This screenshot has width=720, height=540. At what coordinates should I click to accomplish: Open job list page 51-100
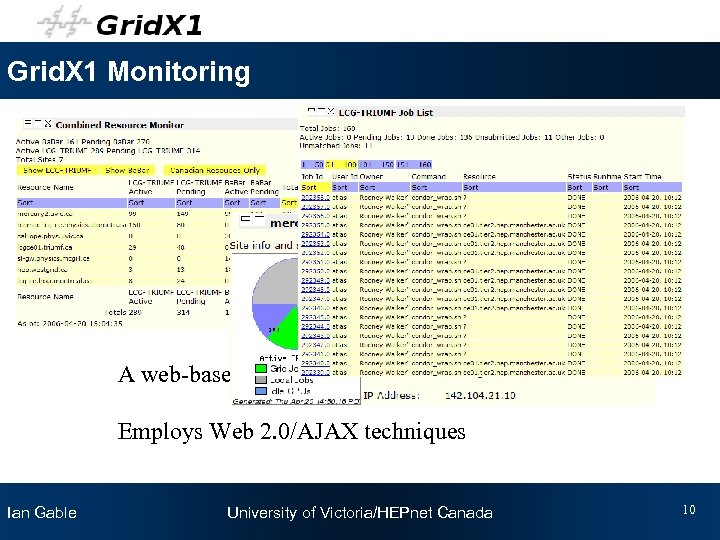[341, 164]
